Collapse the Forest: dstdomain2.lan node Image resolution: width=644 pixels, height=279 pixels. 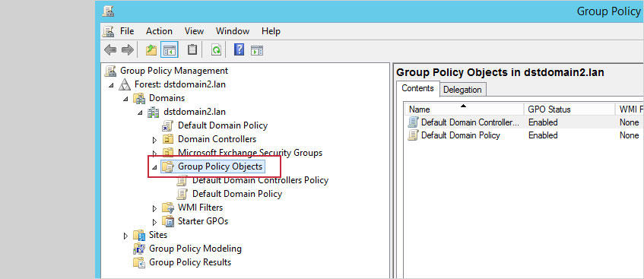111,85
